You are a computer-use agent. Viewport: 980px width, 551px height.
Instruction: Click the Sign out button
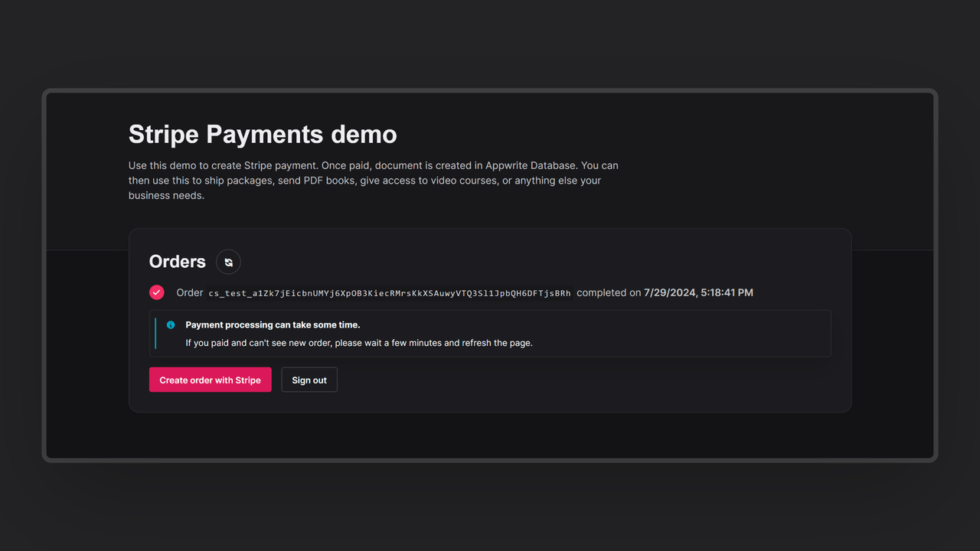click(309, 380)
